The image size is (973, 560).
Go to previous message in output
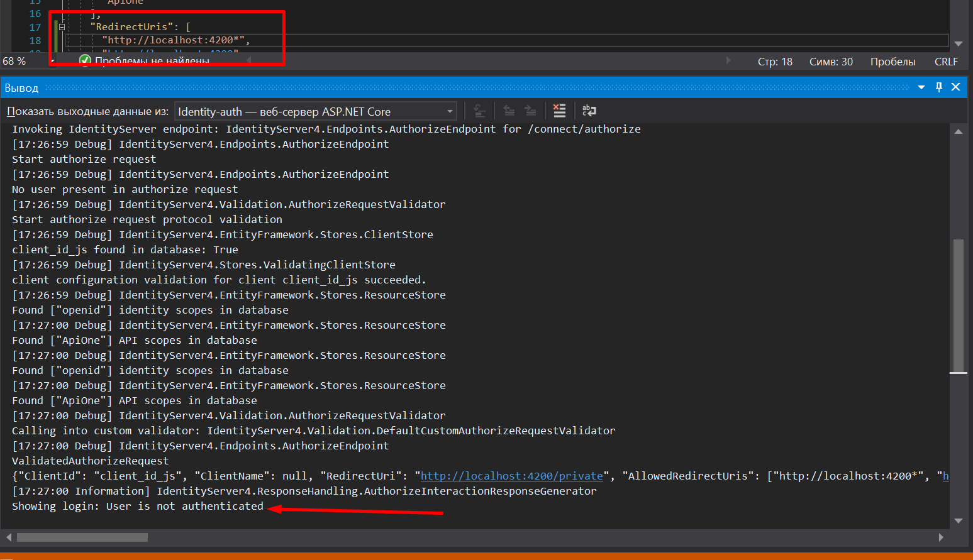[x=509, y=111]
